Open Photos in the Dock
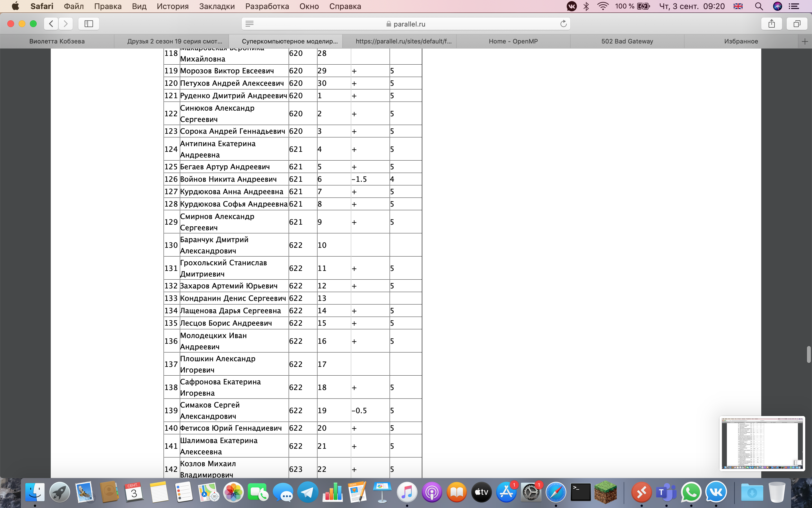 pyautogui.click(x=233, y=492)
